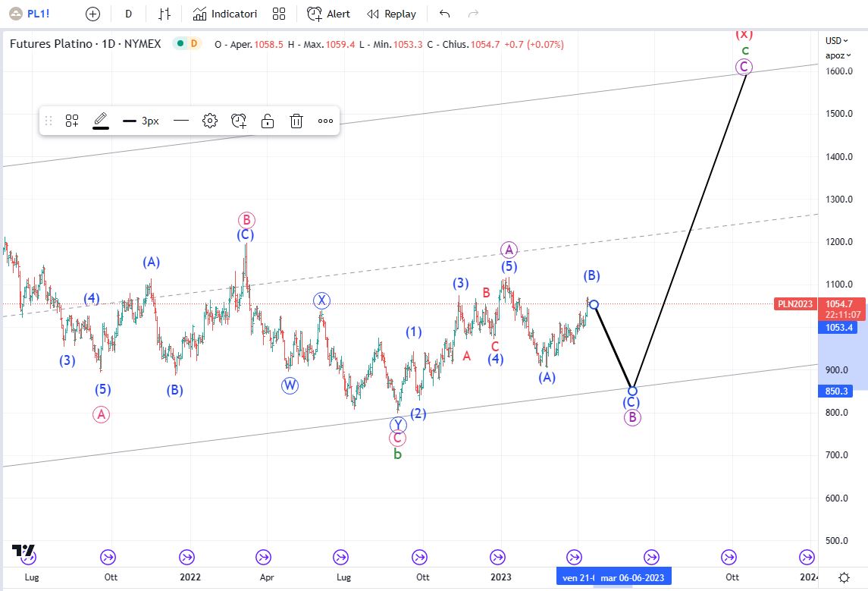Undo the last chart action
This screenshot has height=591, width=868.
tap(444, 14)
